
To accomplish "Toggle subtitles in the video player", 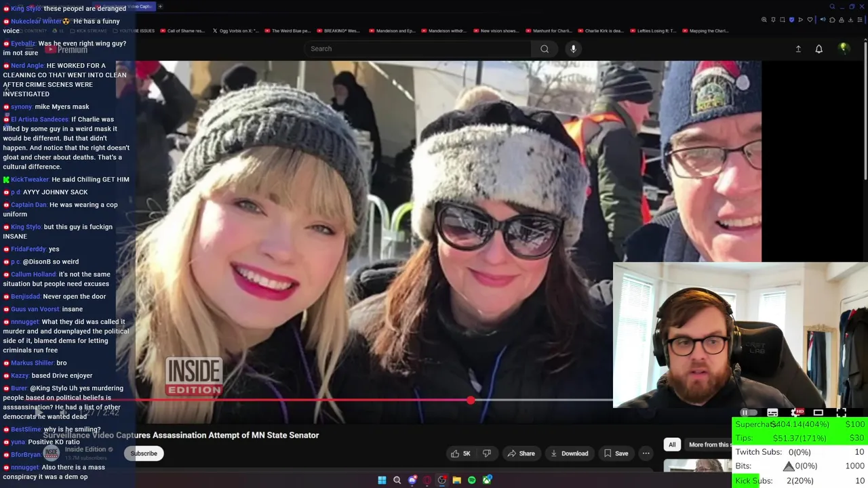I will [772, 413].
